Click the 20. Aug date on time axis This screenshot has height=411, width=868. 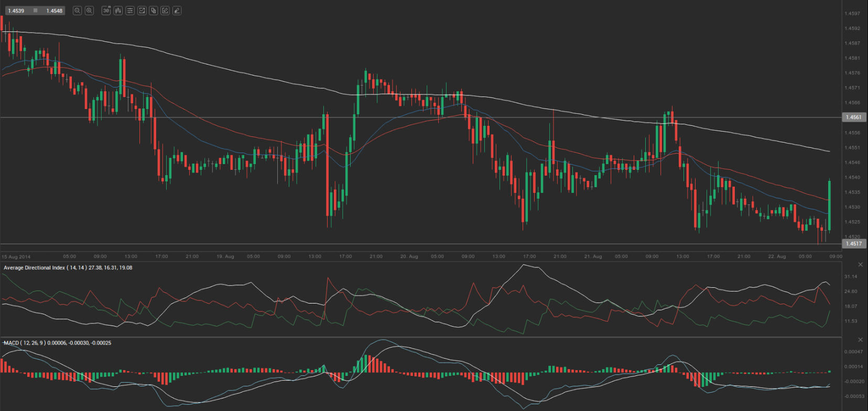pos(409,256)
